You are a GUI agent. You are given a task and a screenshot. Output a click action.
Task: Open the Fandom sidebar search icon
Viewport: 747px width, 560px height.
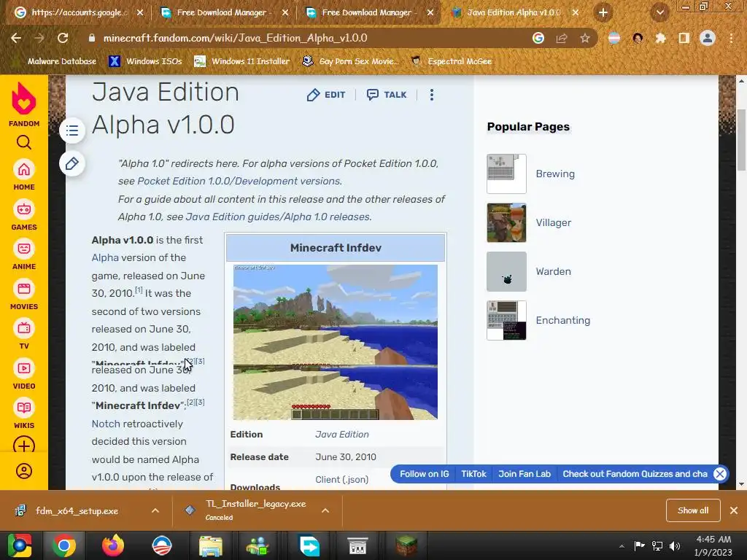tap(24, 142)
